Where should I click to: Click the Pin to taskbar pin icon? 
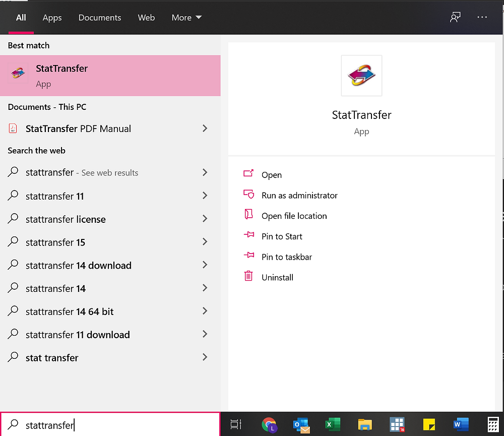[x=249, y=255]
